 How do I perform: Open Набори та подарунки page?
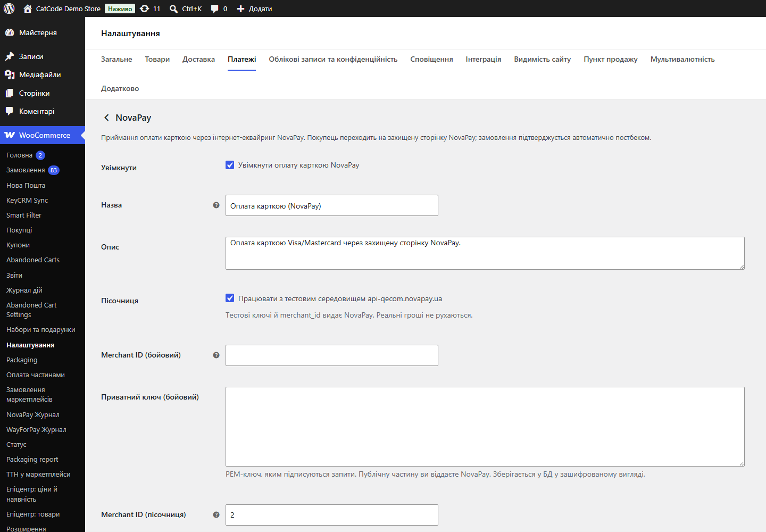pyautogui.click(x=41, y=330)
